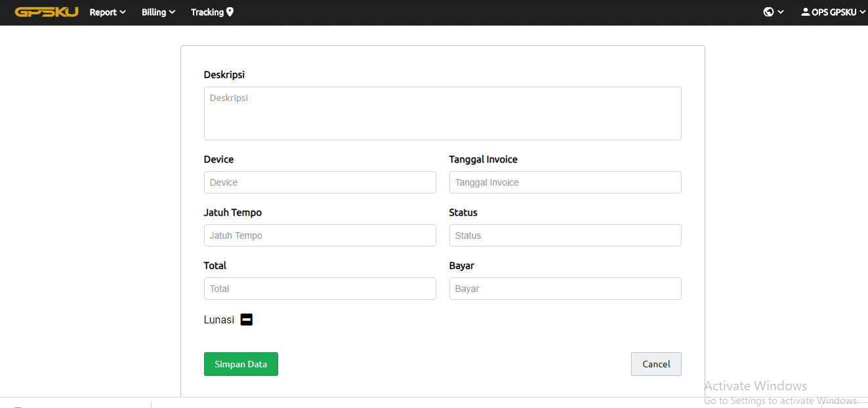The image size is (868, 408).
Task: Expand the OPS GPSKU account chevron
Action: (862, 12)
